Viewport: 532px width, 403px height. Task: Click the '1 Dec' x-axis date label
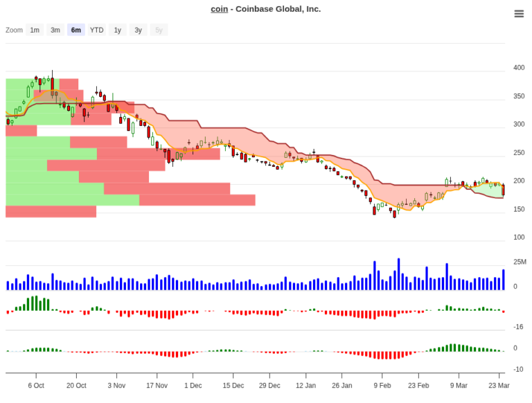[x=193, y=386]
